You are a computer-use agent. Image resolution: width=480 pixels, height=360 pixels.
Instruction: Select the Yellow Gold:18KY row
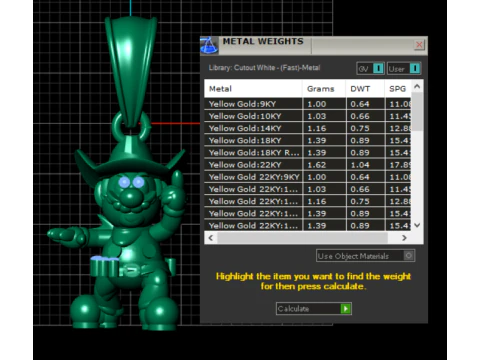(308, 140)
